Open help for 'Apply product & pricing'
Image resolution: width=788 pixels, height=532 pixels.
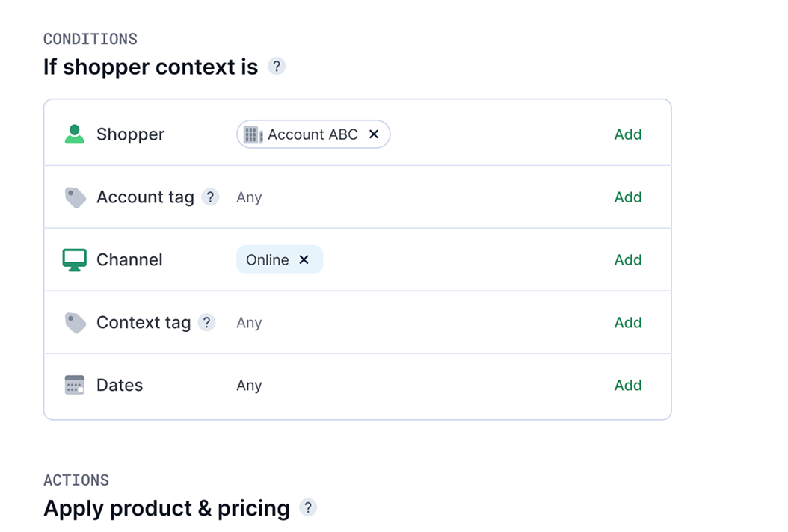[308, 508]
